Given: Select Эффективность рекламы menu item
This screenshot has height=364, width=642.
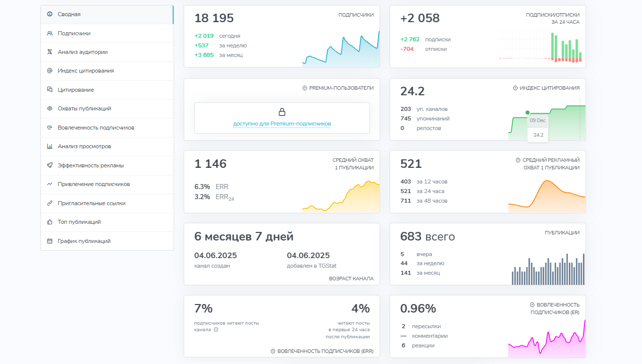Looking at the screenshot, I should tap(107, 165).
